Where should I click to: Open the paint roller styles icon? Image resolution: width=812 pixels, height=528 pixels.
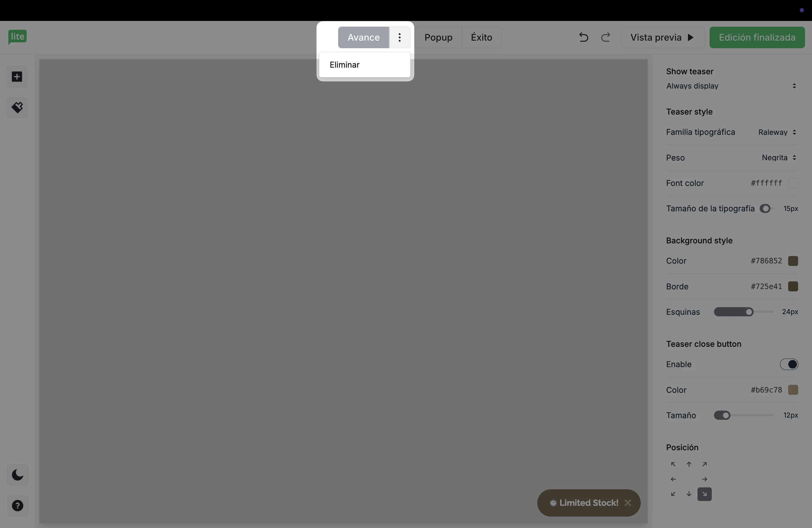(x=17, y=108)
